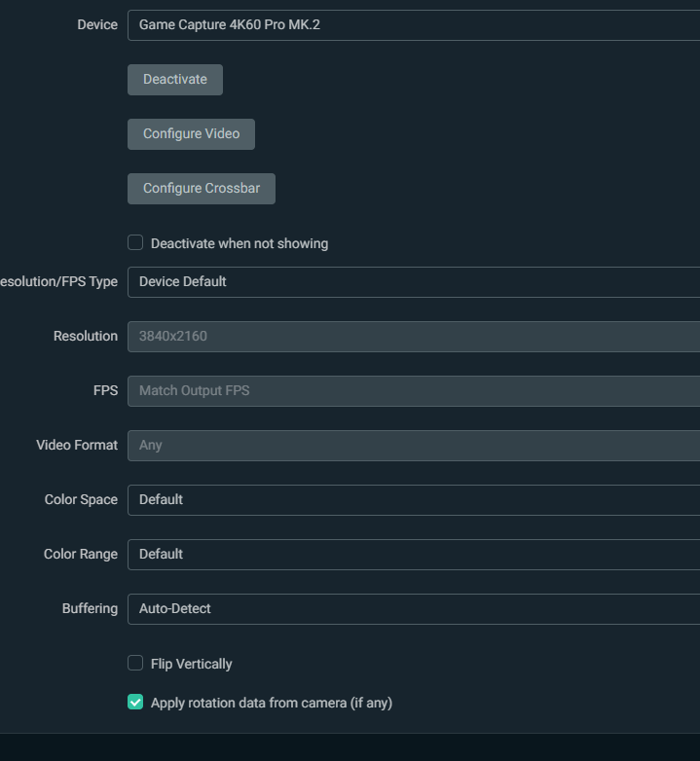
Task: Enable the Deactivate when not showing checkbox
Action: point(135,242)
